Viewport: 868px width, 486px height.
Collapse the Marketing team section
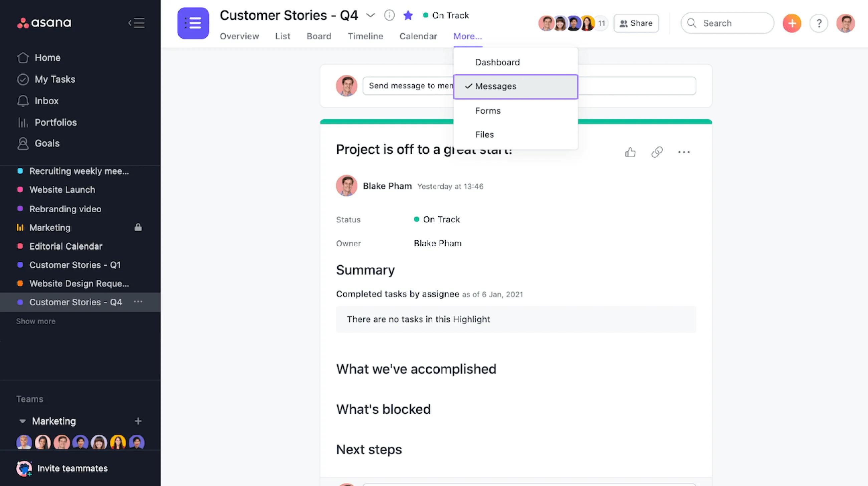point(23,421)
